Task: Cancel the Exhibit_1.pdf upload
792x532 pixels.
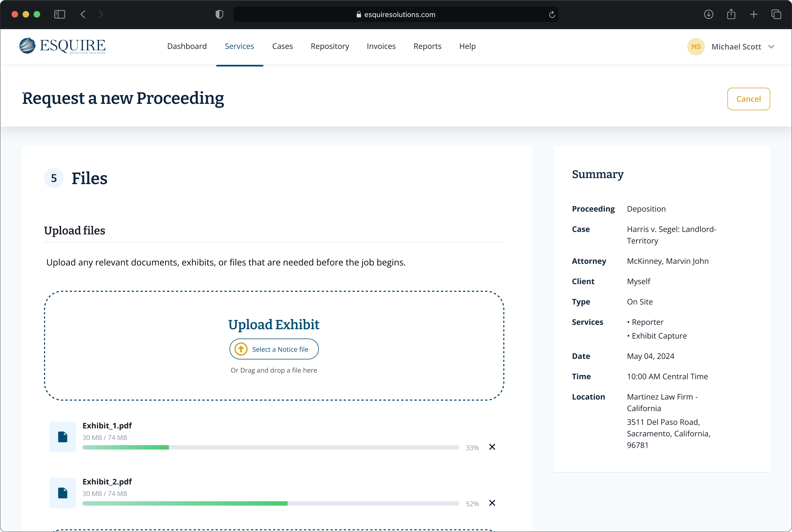Action: pyautogui.click(x=492, y=447)
